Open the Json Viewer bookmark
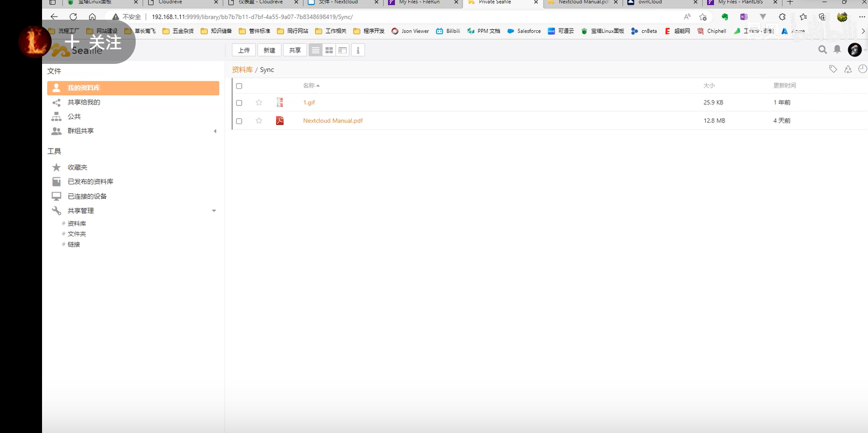The image size is (868, 433). [x=410, y=31]
